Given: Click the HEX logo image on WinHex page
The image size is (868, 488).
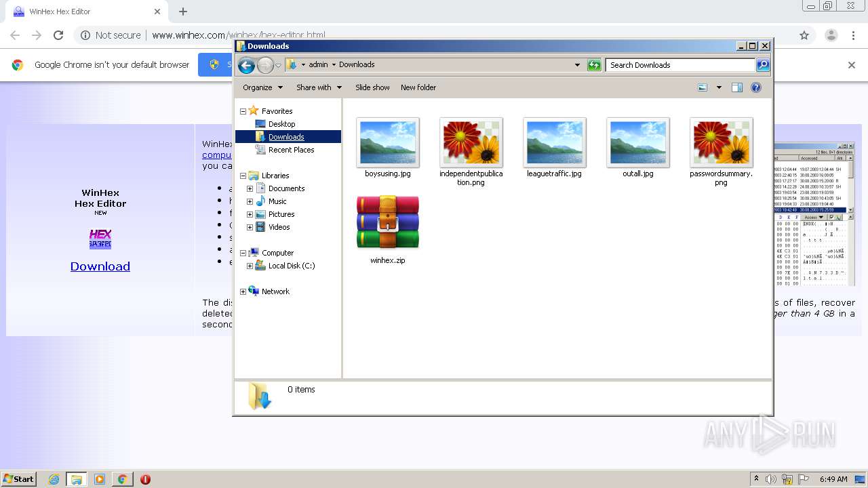Looking at the screenshot, I should tap(100, 239).
